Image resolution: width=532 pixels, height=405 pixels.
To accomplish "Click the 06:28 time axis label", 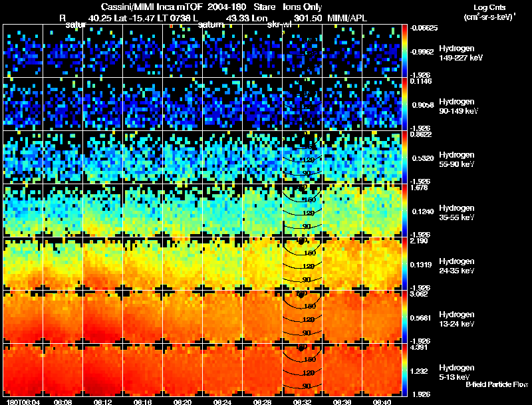I will (x=262, y=402).
